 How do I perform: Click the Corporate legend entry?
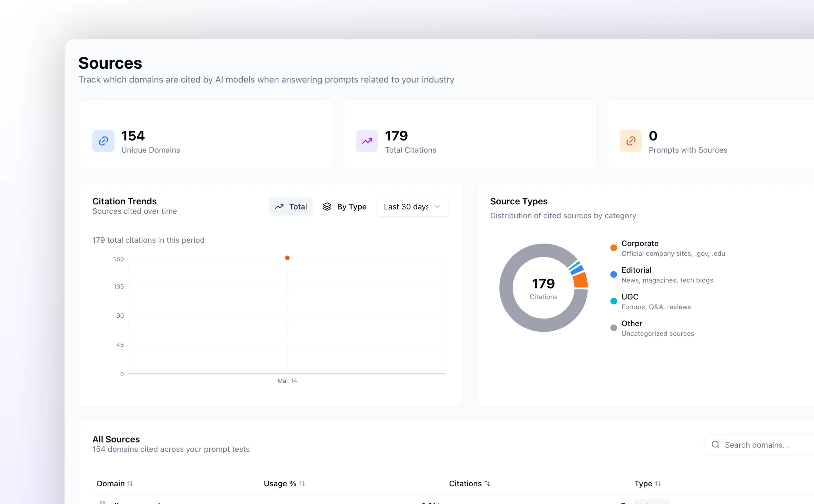(x=640, y=244)
